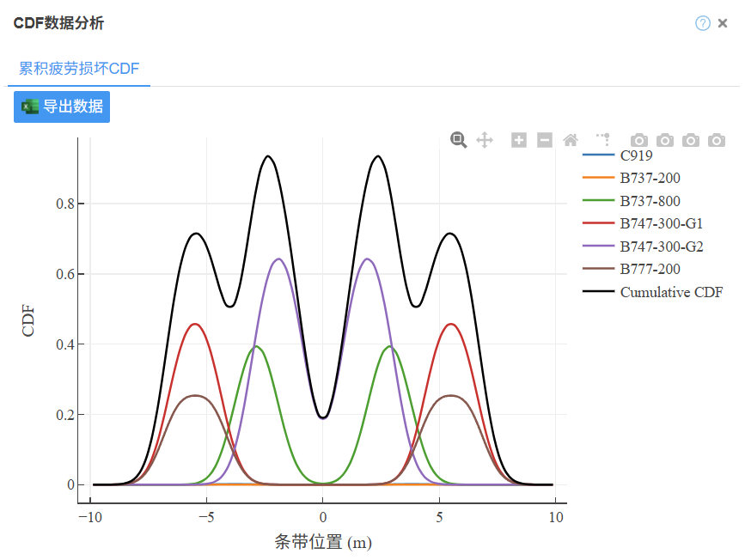Image resolution: width=745 pixels, height=560 pixels.
Task: Toggle the B777-200 legend entry
Action: (x=650, y=269)
